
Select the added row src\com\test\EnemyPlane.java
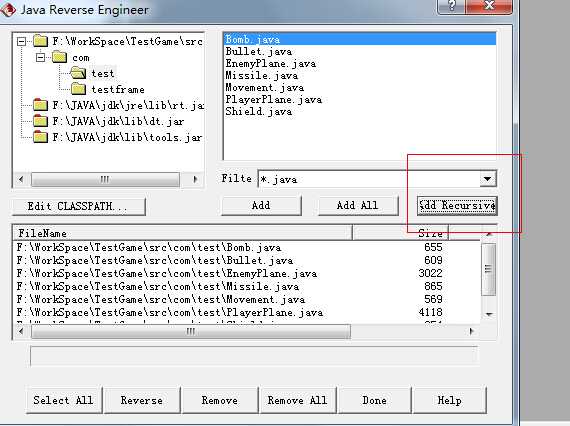(x=247, y=273)
